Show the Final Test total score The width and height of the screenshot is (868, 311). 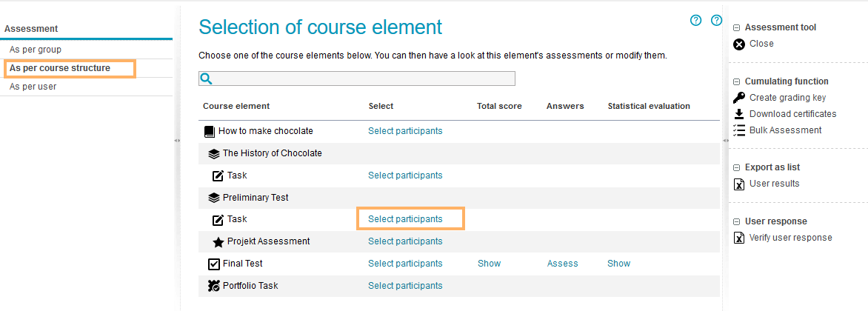489,264
